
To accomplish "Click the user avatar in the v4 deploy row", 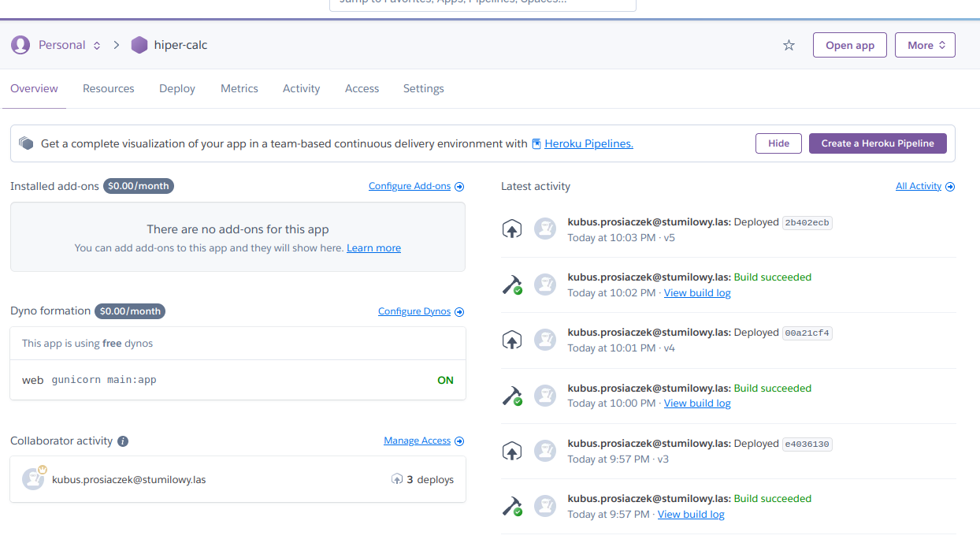I will [x=545, y=340].
